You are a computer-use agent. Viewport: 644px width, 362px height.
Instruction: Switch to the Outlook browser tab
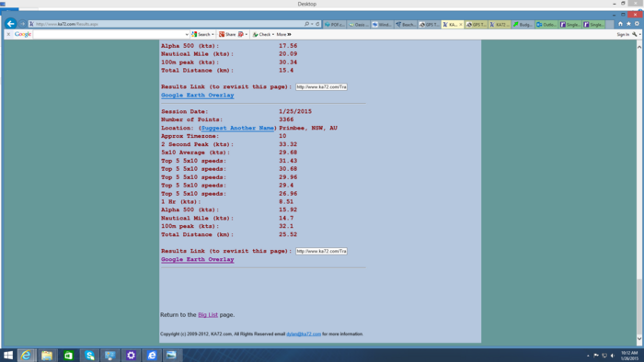point(546,25)
